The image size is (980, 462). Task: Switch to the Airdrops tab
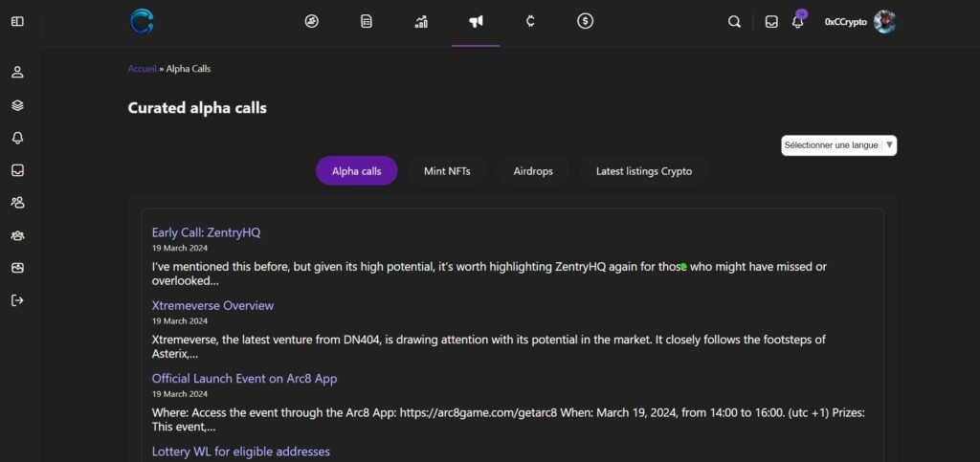pyautogui.click(x=533, y=171)
